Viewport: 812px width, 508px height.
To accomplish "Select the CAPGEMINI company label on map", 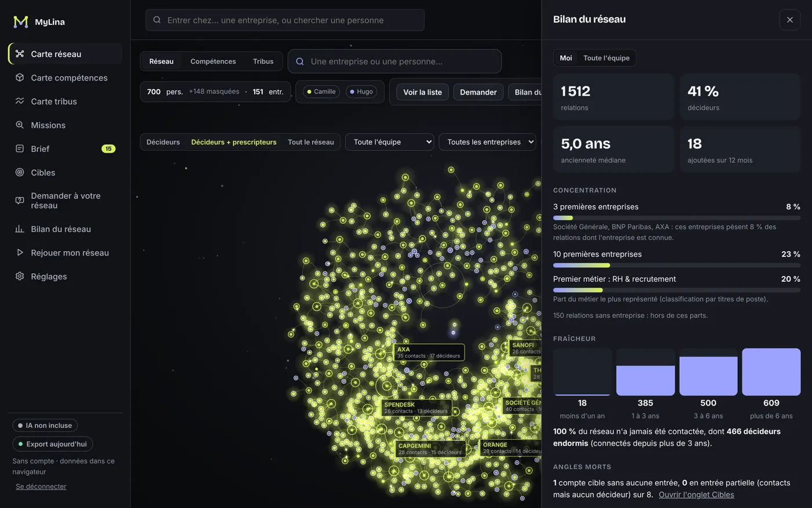I will tap(430, 449).
